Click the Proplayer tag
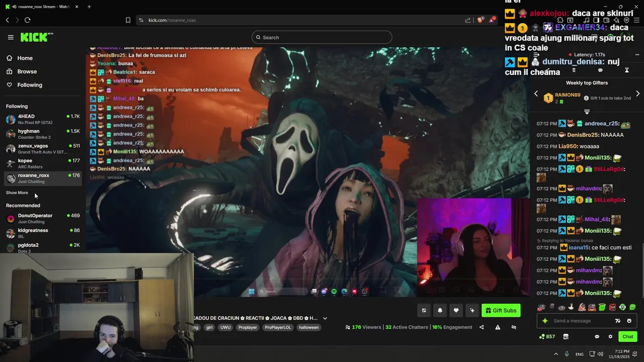 (x=248, y=327)
